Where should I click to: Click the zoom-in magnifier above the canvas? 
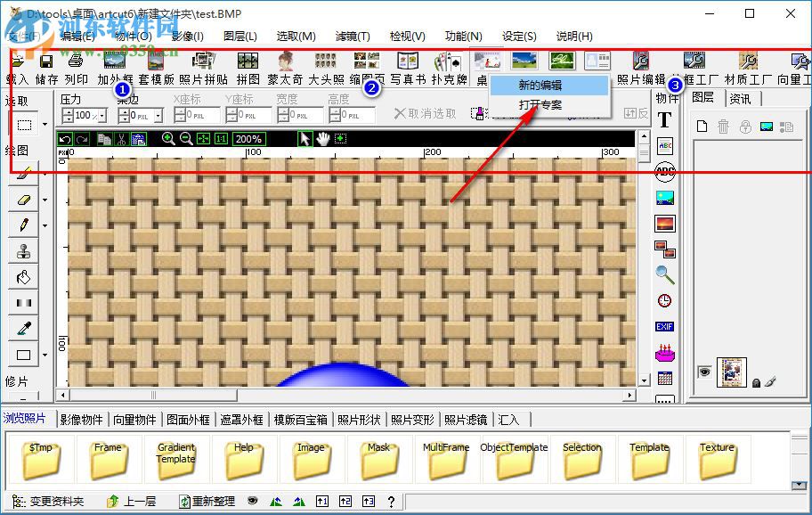pyautogui.click(x=167, y=139)
